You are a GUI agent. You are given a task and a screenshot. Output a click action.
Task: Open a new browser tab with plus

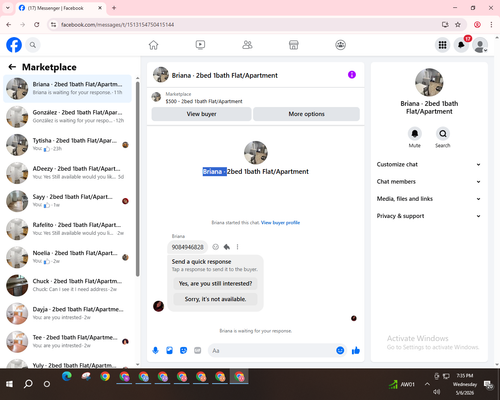(114, 8)
